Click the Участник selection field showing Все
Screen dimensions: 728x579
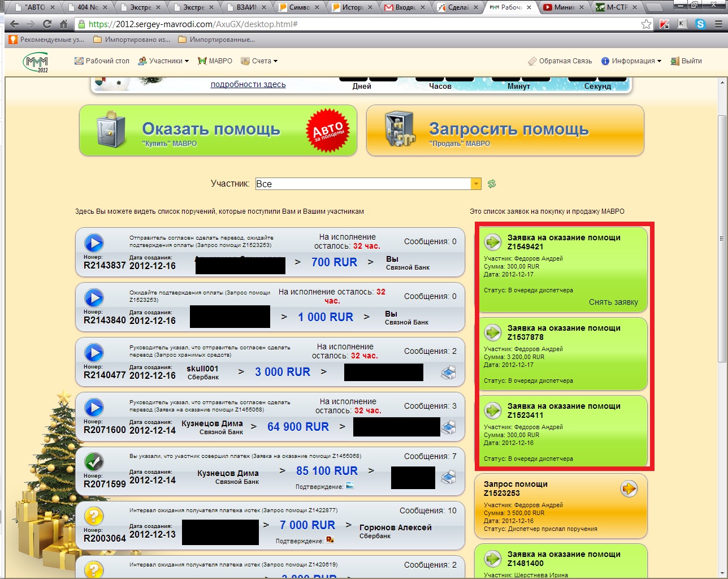pos(363,184)
